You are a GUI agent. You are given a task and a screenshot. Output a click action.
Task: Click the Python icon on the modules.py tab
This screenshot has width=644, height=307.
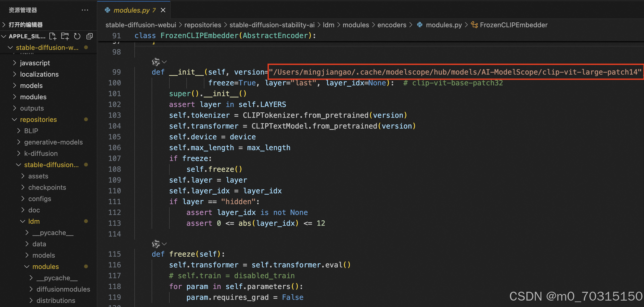tap(107, 10)
